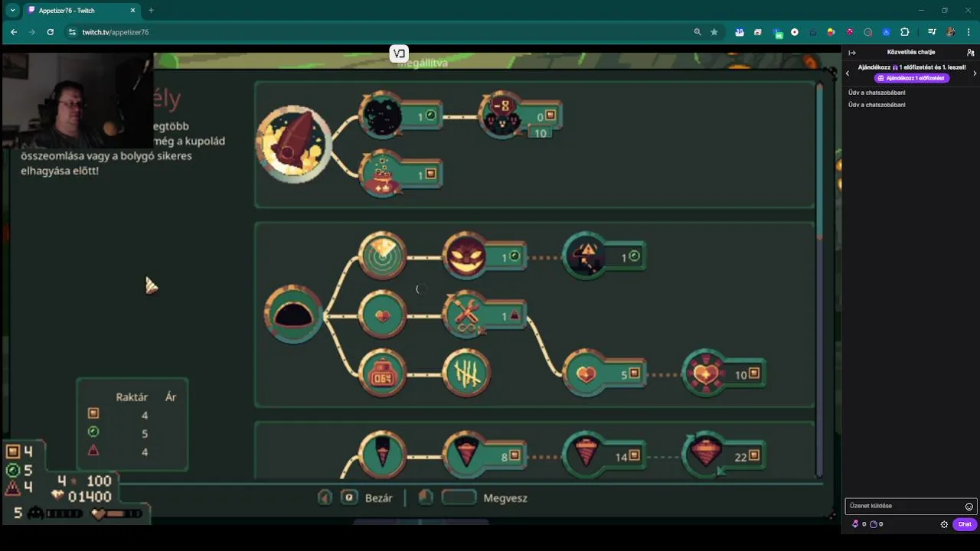Open the chat community users list
The height and width of the screenshot is (551, 980).
click(x=971, y=53)
